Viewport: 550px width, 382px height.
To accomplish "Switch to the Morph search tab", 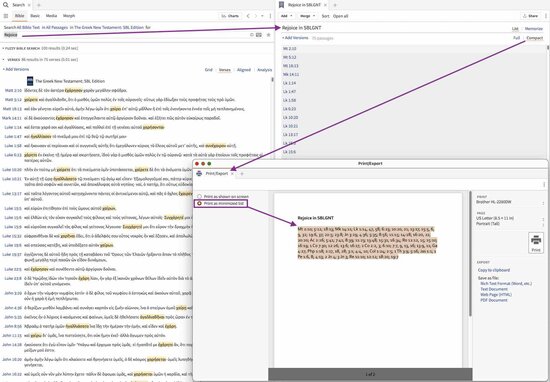I will tap(69, 16).
